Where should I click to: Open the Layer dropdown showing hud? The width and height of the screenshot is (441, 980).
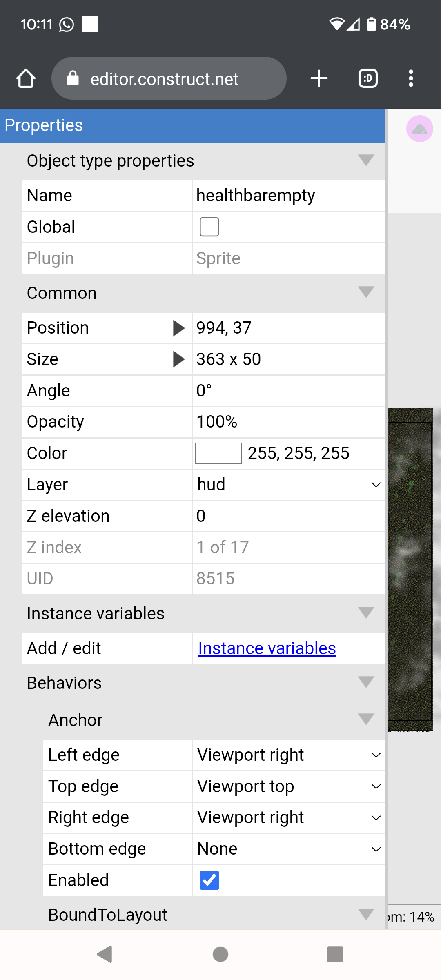[289, 485]
